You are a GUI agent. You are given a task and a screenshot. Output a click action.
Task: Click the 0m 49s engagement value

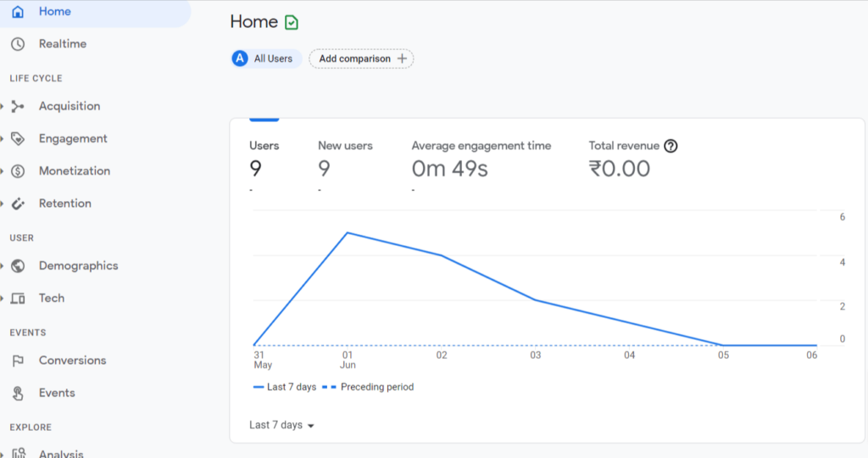point(449,169)
